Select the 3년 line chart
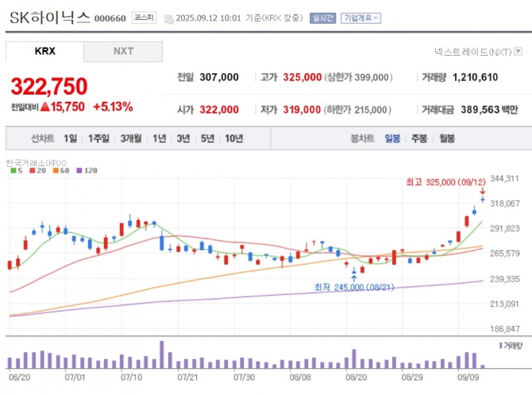 [183, 138]
